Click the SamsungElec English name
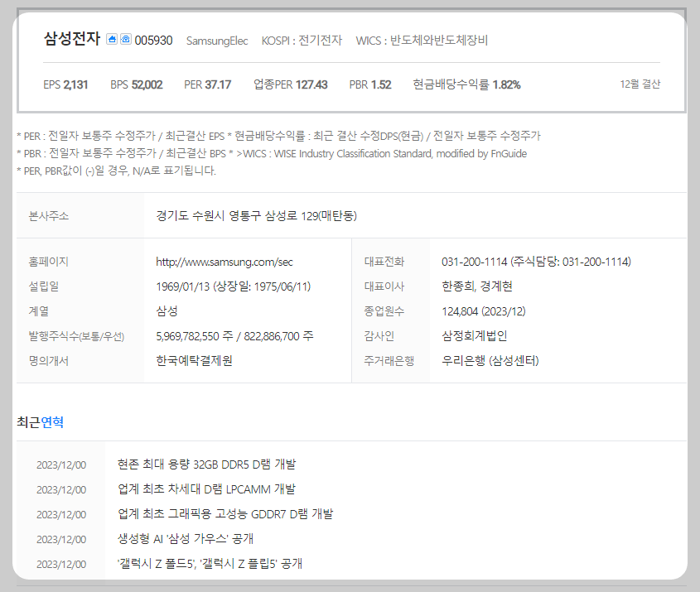Image resolution: width=700 pixels, height=592 pixels. (217, 41)
